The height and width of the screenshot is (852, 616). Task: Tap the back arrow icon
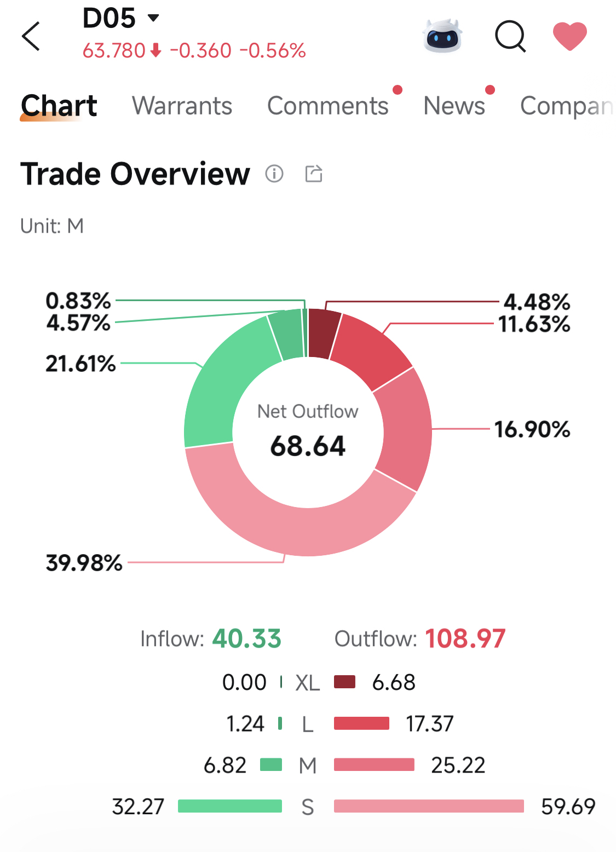[x=31, y=36]
